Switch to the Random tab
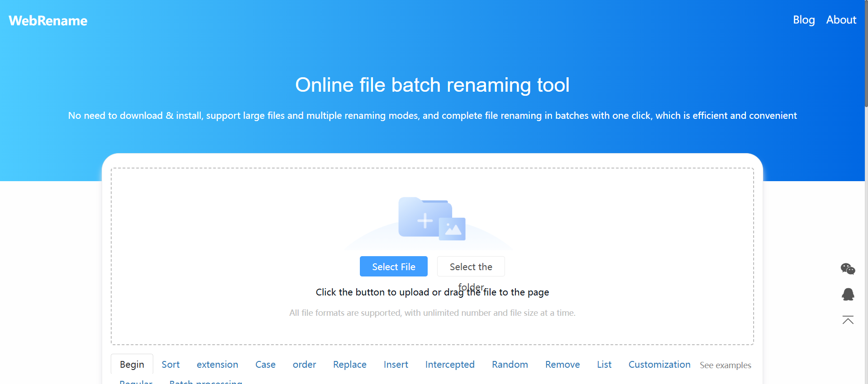The height and width of the screenshot is (384, 868). (x=510, y=365)
